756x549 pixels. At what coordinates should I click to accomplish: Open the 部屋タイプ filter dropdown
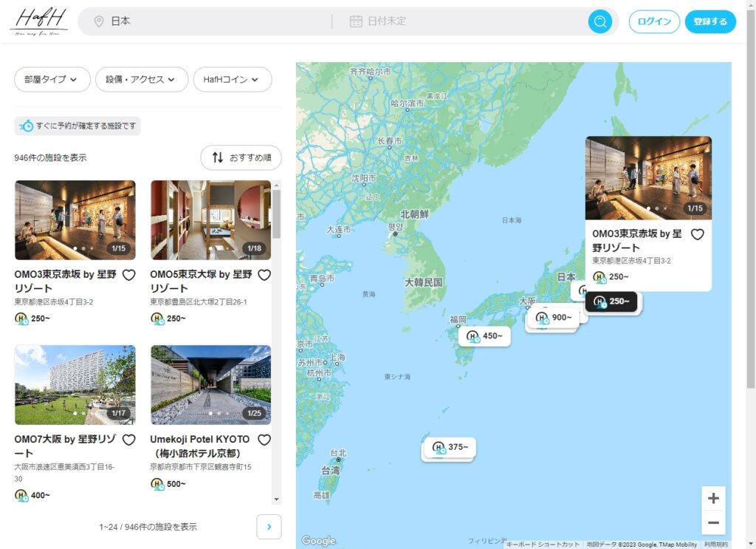(x=52, y=79)
